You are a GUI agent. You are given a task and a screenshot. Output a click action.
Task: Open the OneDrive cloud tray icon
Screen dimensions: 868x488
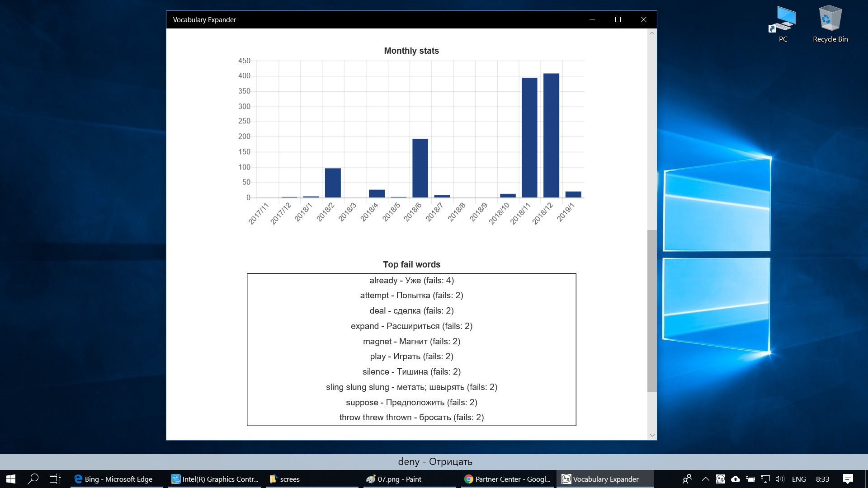click(736, 479)
